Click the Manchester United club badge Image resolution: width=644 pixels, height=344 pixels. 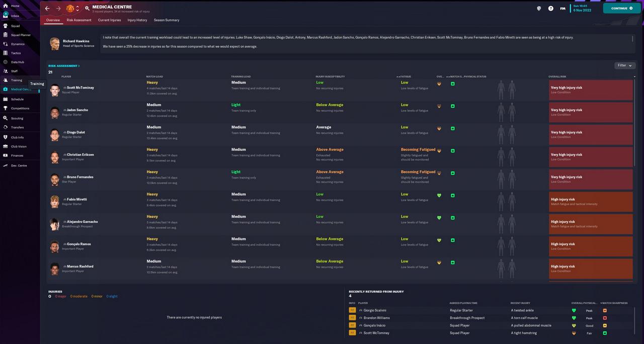click(x=70, y=9)
